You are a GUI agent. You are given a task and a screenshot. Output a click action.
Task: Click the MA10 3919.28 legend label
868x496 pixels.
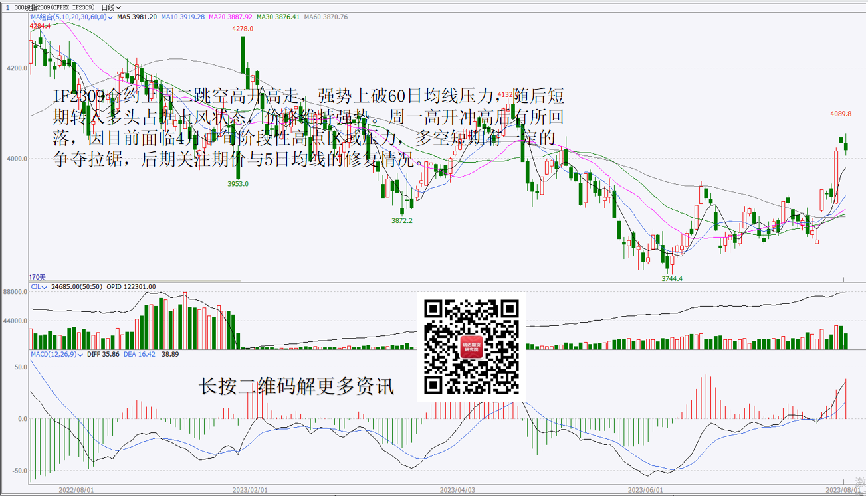(182, 17)
